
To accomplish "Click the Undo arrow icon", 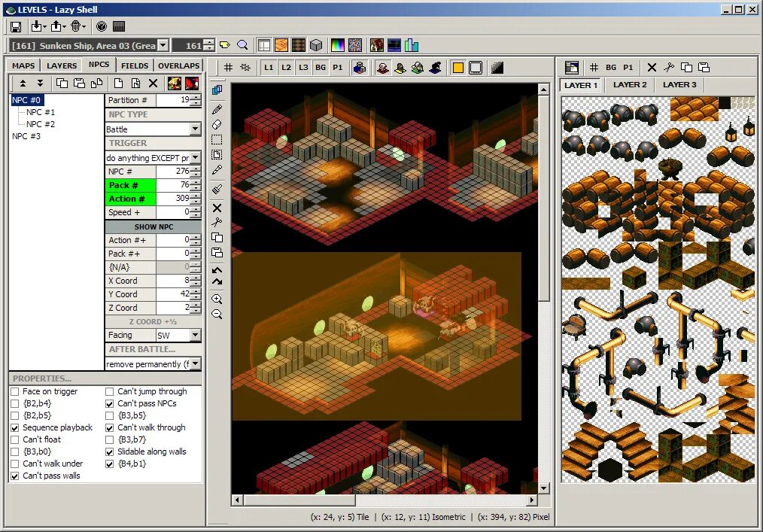I will tap(217, 270).
